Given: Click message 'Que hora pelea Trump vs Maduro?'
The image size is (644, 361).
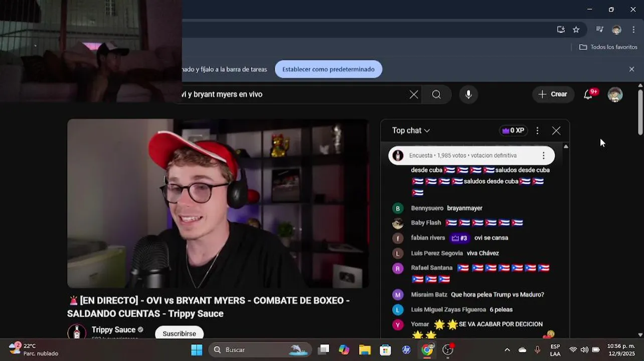Looking at the screenshot, I should (x=498, y=295).
